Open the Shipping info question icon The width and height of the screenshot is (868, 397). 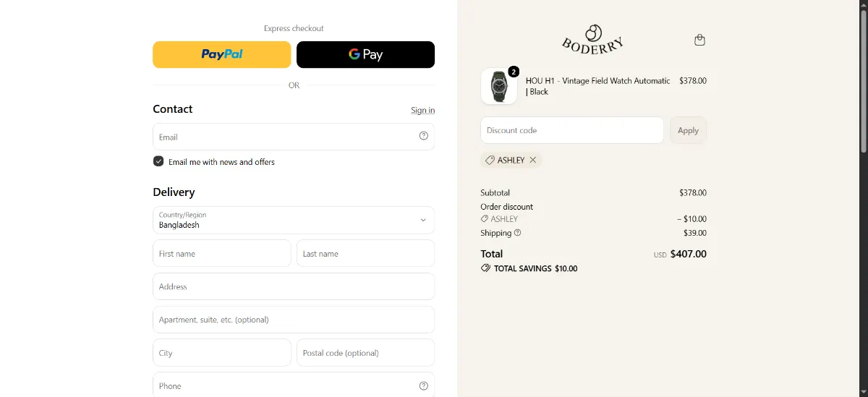[x=517, y=233]
